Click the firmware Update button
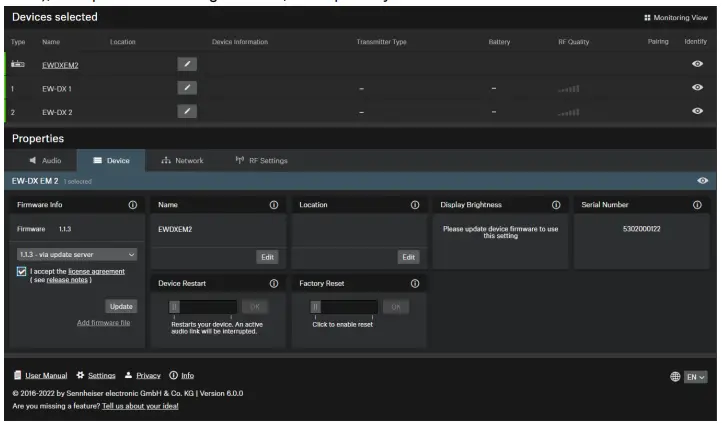Screen dimensions: 722x427 coord(120,306)
